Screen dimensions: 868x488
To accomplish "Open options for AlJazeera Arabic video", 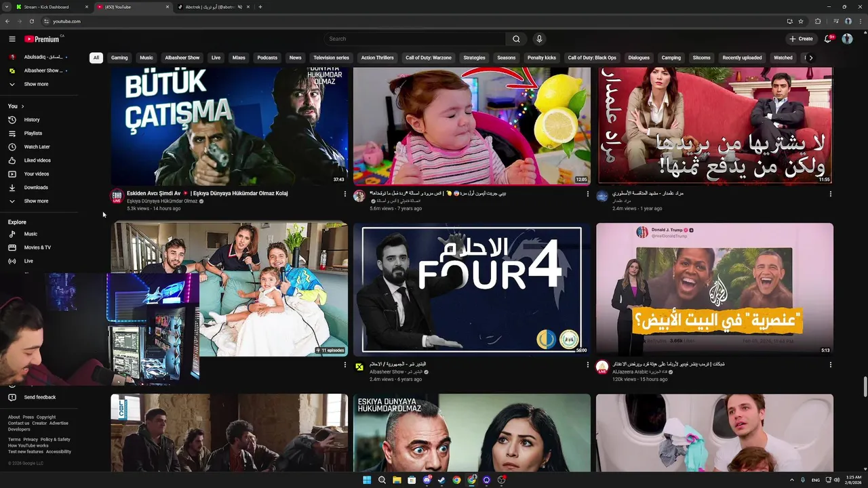I will tap(831, 365).
